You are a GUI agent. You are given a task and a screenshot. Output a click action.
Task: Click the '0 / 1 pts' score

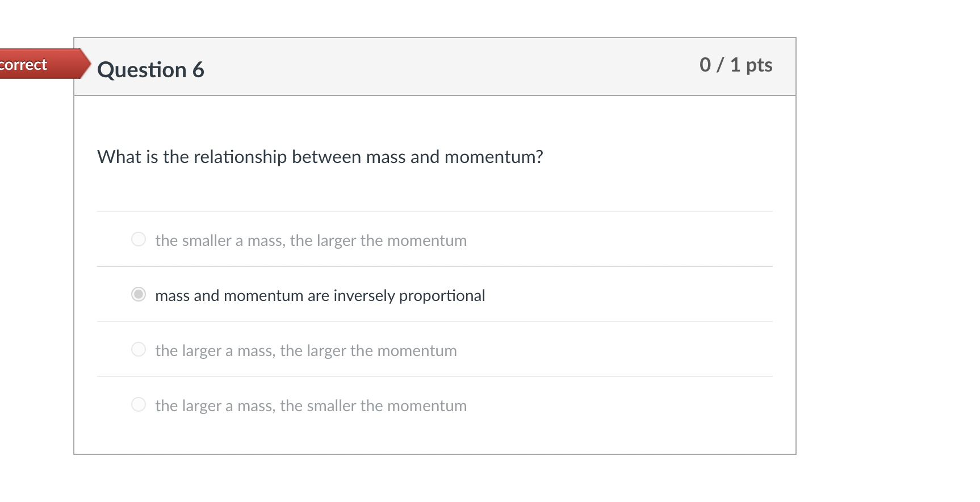point(735,65)
